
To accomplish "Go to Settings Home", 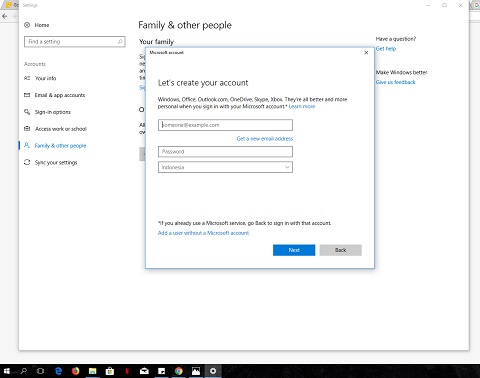I will coord(42,25).
